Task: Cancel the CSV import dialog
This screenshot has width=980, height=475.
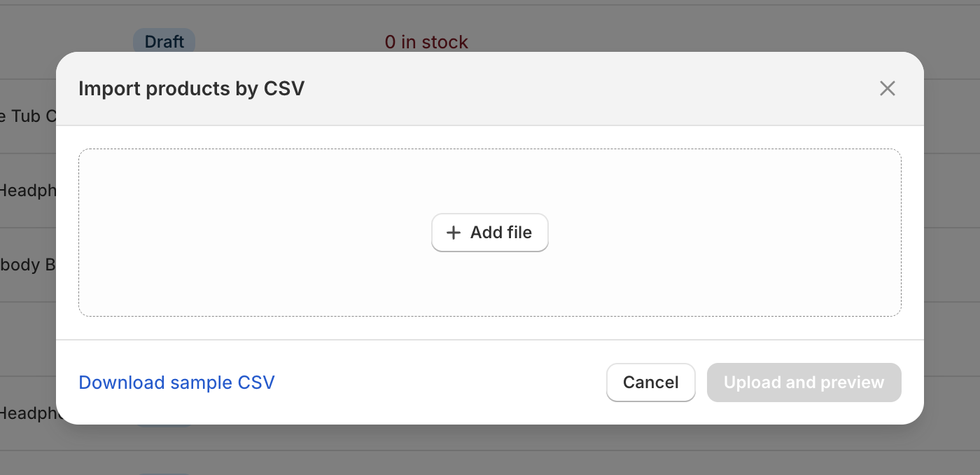Action: coord(650,383)
